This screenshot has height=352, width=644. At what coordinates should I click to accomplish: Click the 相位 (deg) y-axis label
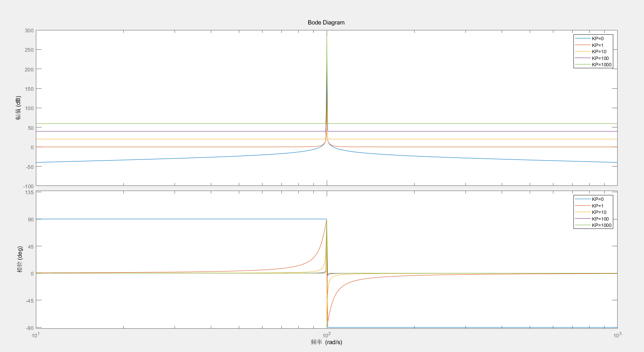pyautogui.click(x=20, y=259)
